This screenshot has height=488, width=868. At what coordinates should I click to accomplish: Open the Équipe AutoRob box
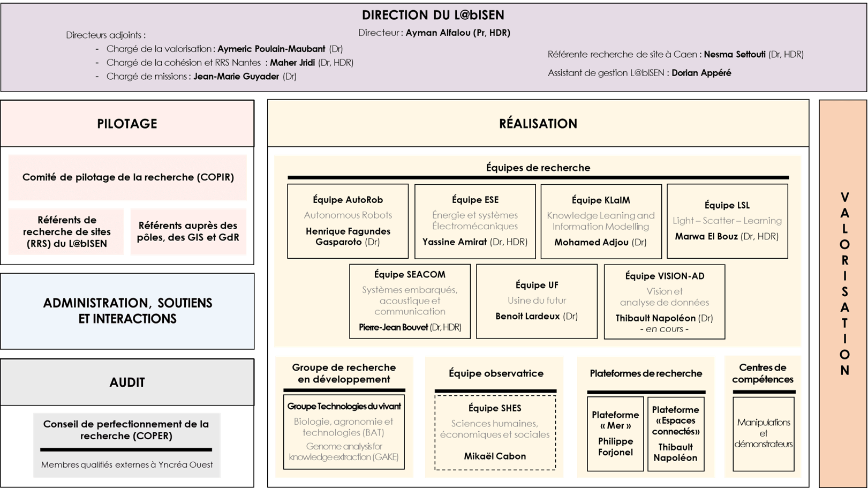(x=348, y=221)
